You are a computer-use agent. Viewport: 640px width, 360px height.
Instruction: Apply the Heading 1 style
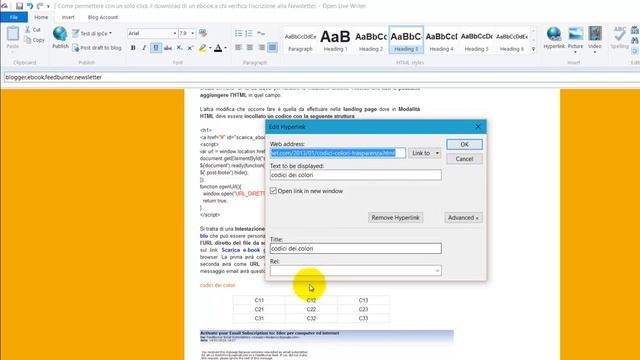(x=335, y=40)
